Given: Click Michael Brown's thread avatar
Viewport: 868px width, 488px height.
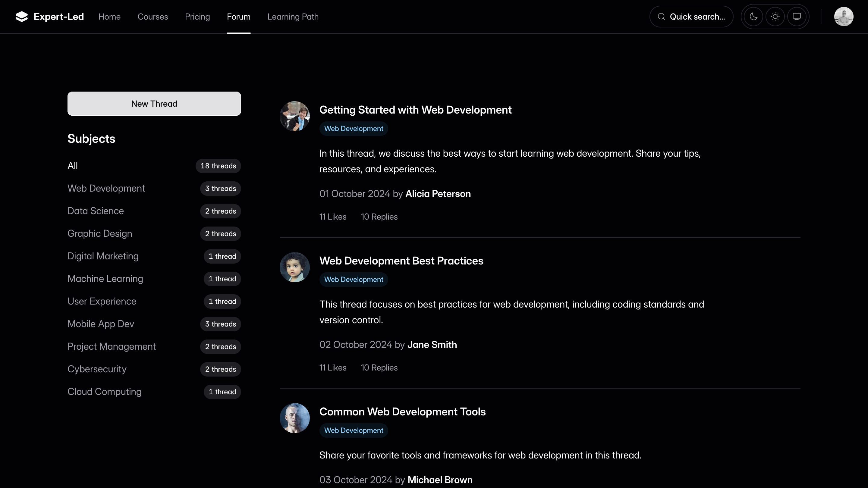Looking at the screenshot, I should tap(294, 418).
